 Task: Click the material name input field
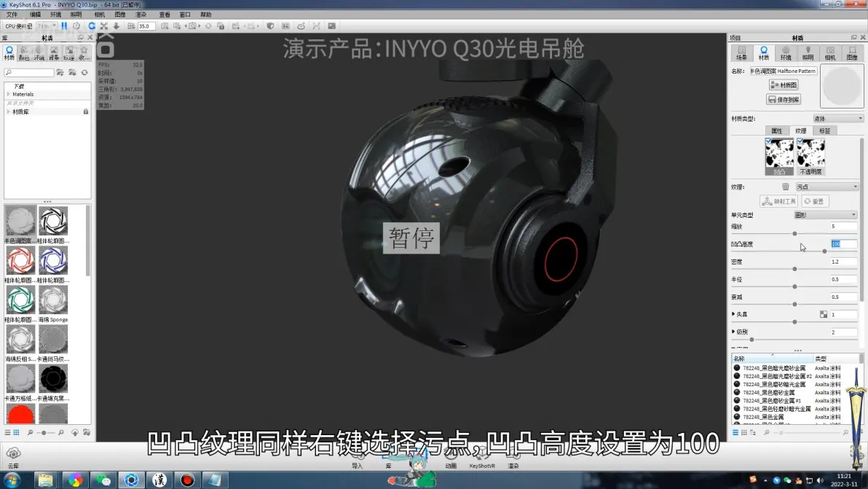point(783,71)
